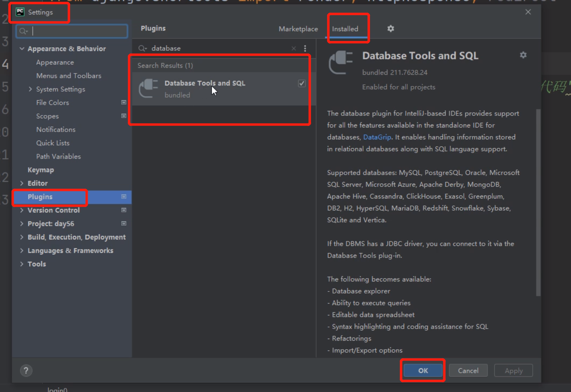Open the plugin search options (three dots)

pyautogui.click(x=305, y=48)
